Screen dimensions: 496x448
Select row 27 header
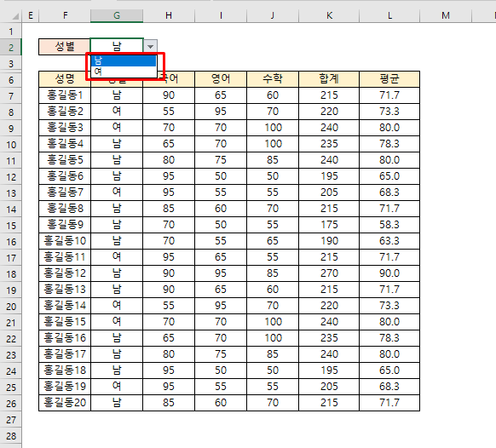tap(11, 420)
